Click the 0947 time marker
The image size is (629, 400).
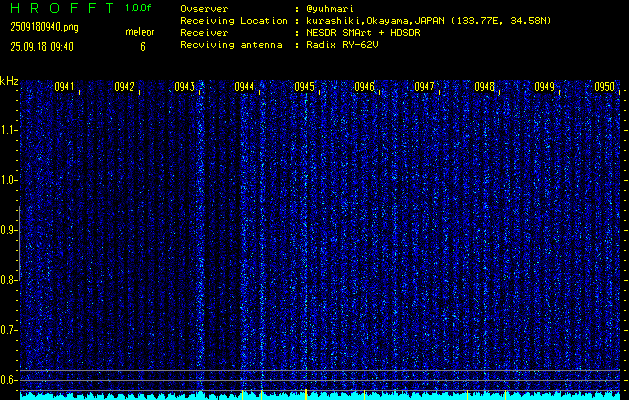424,87
